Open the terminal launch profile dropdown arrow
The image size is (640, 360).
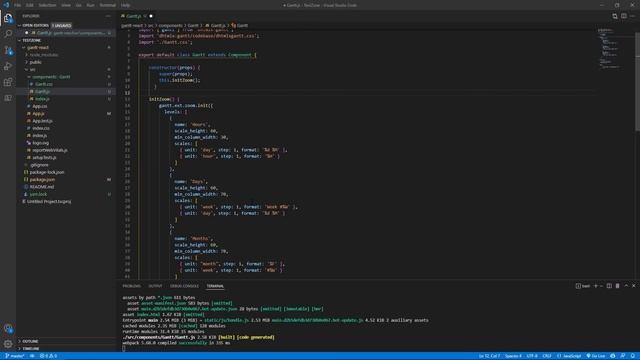(x=601, y=286)
